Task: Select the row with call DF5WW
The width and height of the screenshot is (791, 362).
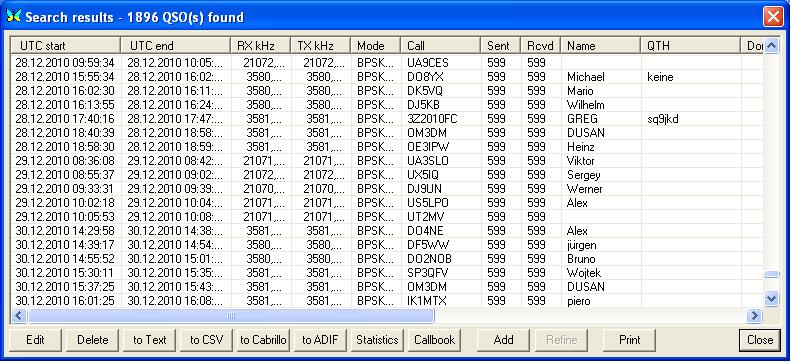Action: pos(387,245)
